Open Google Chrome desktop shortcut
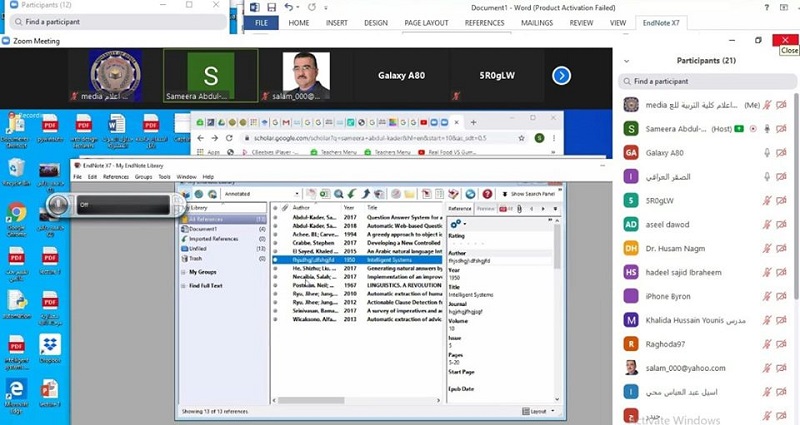This screenshot has height=425, width=800. (16, 220)
